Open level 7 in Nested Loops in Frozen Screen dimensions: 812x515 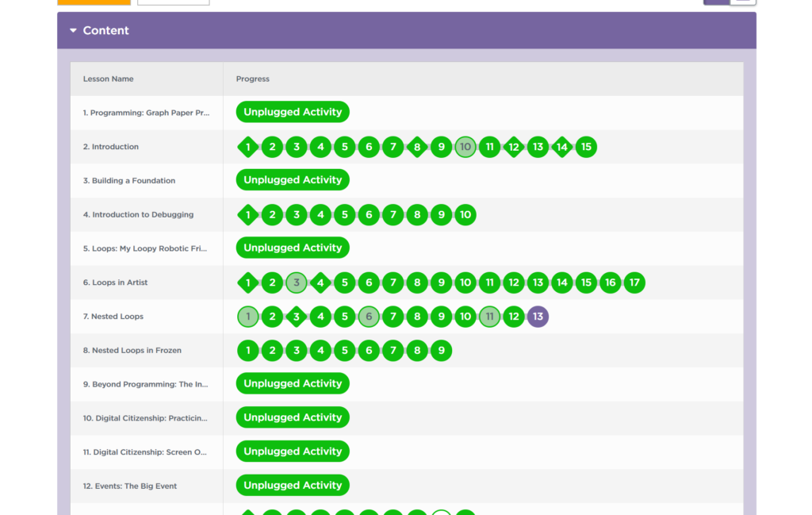tap(393, 351)
